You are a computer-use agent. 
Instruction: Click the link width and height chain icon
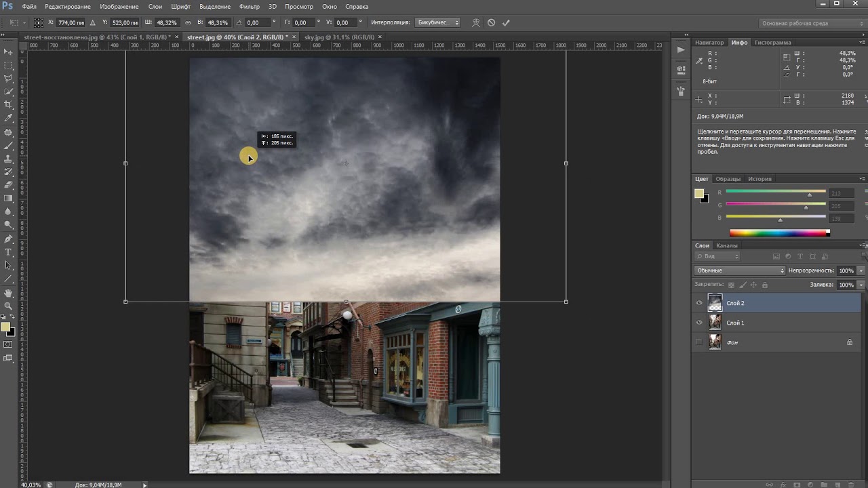click(188, 22)
